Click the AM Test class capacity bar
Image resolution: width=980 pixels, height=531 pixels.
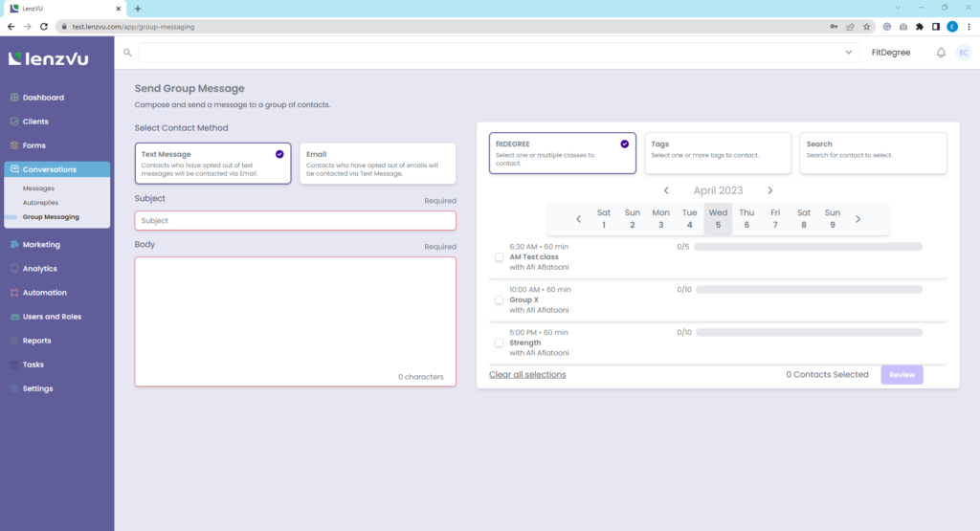point(807,247)
